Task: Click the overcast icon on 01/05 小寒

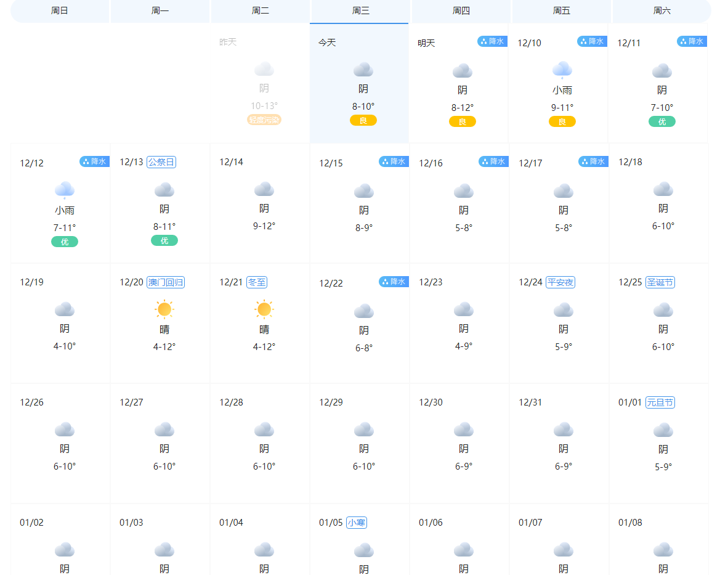Action: [x=363, y=549]
